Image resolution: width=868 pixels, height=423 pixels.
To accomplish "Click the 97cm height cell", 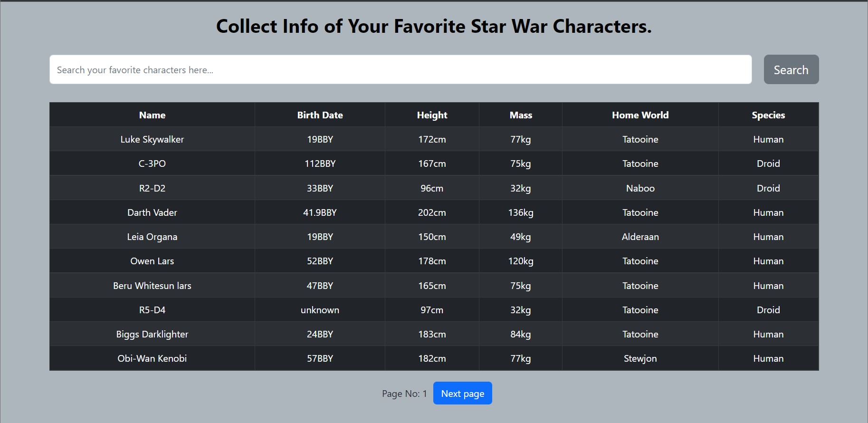I will pos(432,310).
